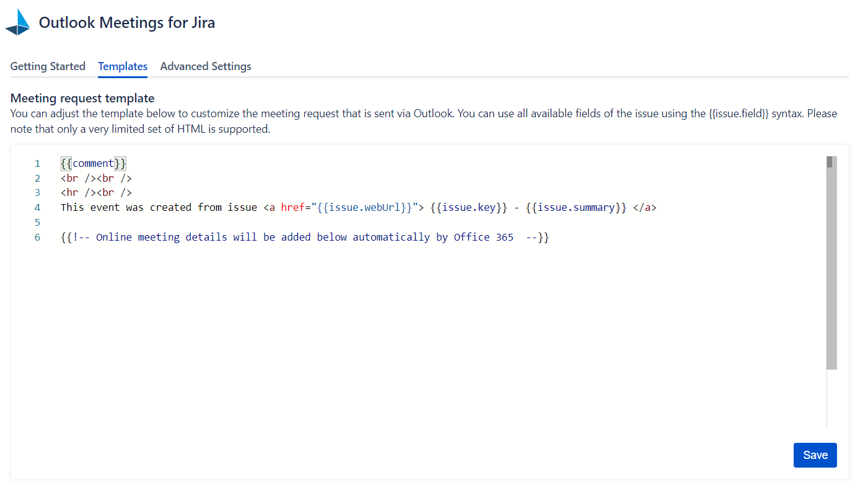Click the {{issue.summary}} variable
The height and width of the screenshot is (498, 868).
coord(576,208)
